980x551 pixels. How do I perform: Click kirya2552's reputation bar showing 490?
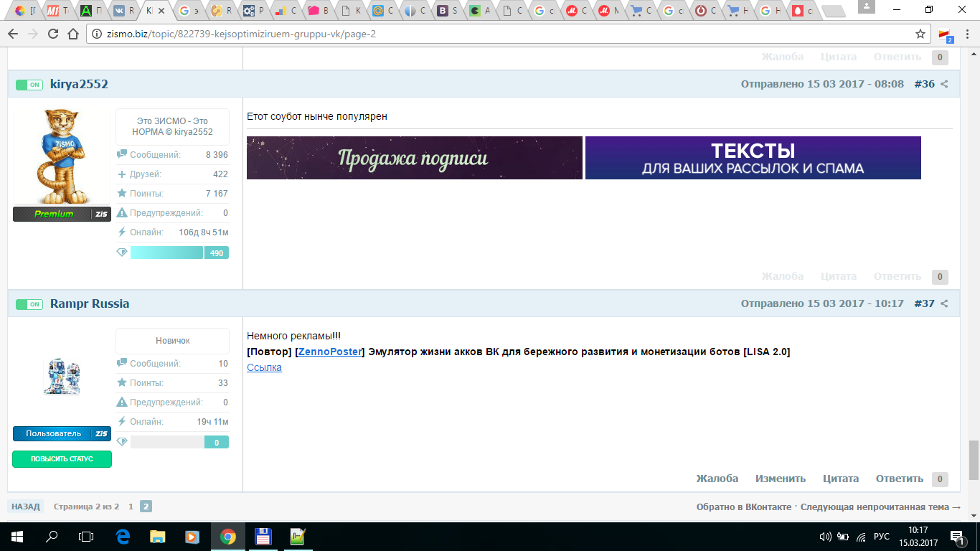pyautogui.click(x=179, y=253)
